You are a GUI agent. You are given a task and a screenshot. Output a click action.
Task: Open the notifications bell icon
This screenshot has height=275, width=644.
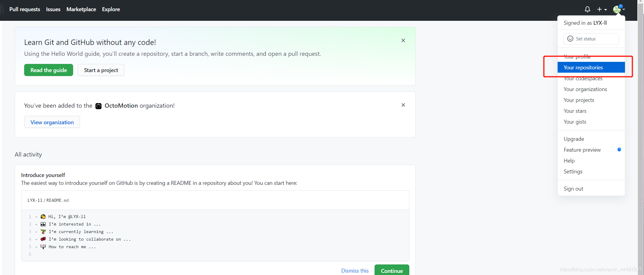click(587, 9)
